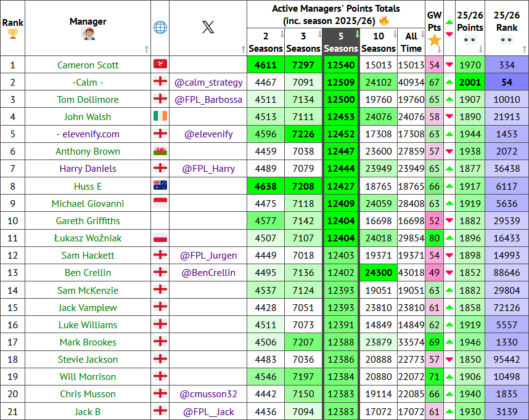Click the up/down arrows movement column header

449,28
